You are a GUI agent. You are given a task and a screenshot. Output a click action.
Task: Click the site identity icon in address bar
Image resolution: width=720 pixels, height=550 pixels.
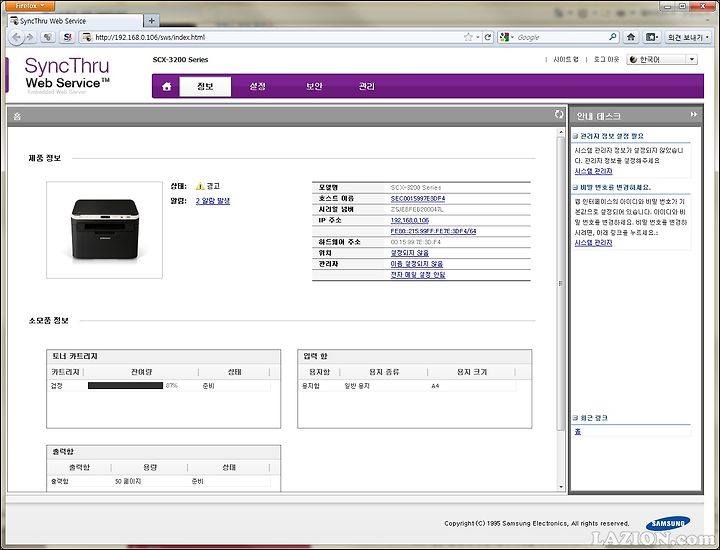pyautogui.click(x=86, y=37)
